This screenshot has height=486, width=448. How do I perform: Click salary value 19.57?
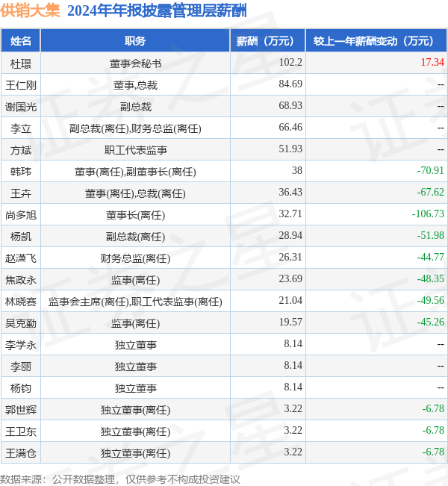[x=290, y=323]
